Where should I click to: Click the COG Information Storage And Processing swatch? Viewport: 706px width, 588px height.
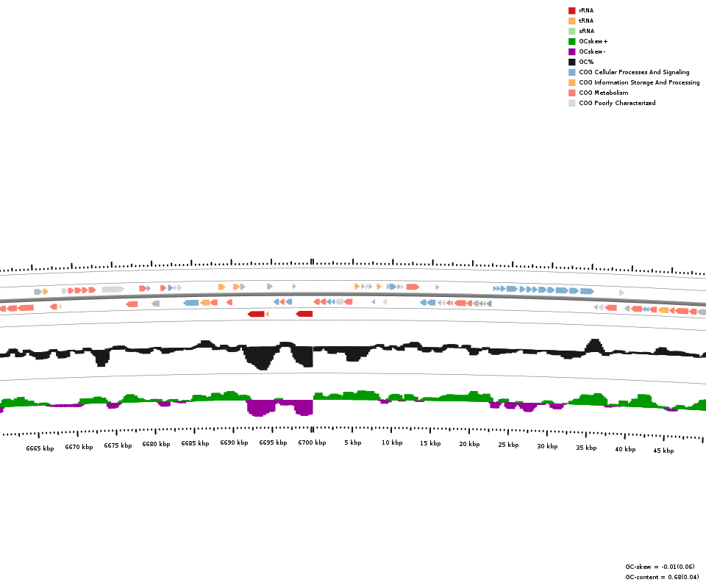pos(571,82)
